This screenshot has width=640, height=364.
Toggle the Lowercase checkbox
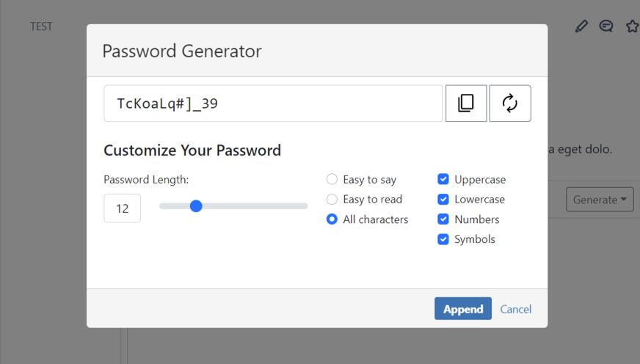coord(443,200)
